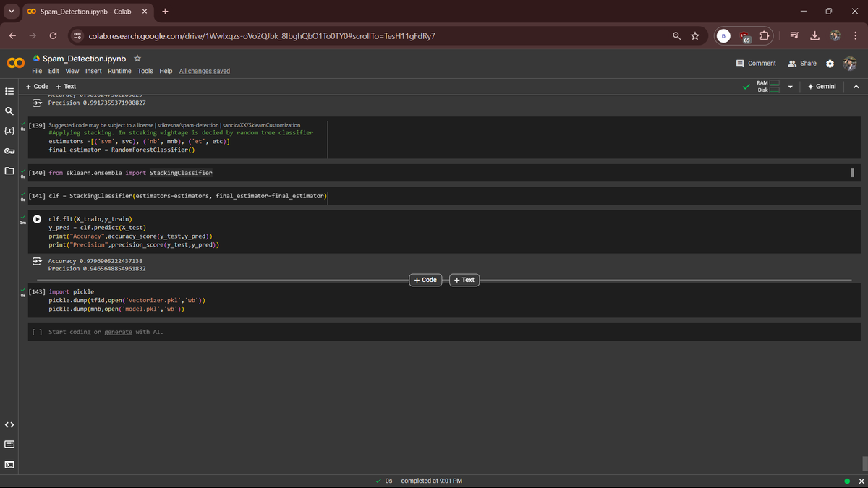Star the Spam_Detection.ipynb notebook
Image resolution: width=868 pixels, height=488 pixels.
coord(137,58)
